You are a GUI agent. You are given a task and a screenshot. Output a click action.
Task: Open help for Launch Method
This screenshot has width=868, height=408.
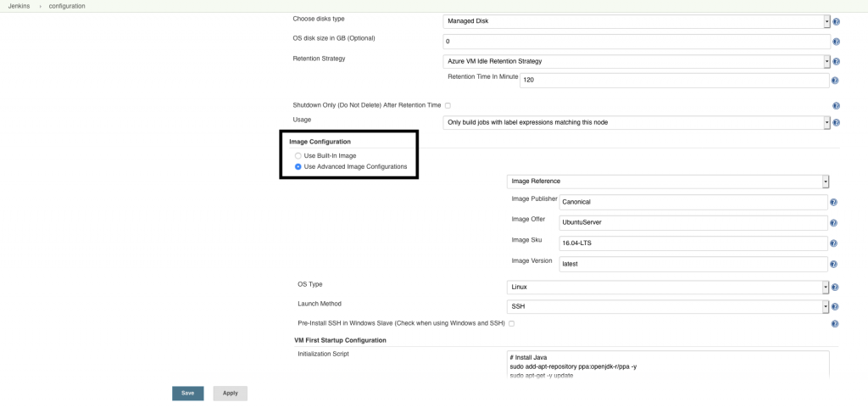coord(836,307)
